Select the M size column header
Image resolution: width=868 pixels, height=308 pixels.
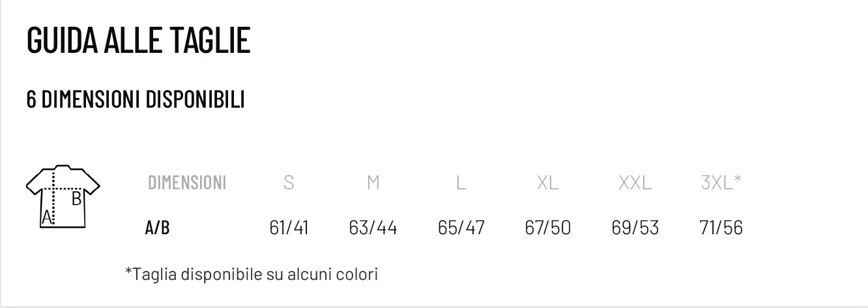(373, 183)
